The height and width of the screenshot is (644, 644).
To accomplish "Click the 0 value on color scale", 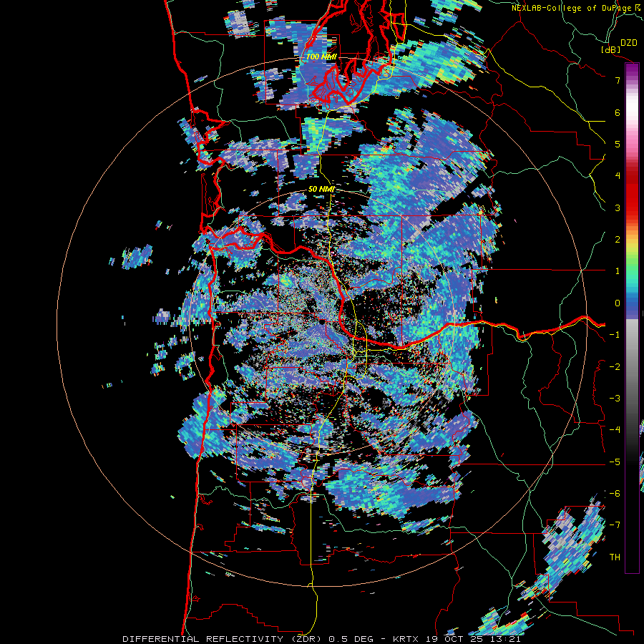I will (618, 303).
